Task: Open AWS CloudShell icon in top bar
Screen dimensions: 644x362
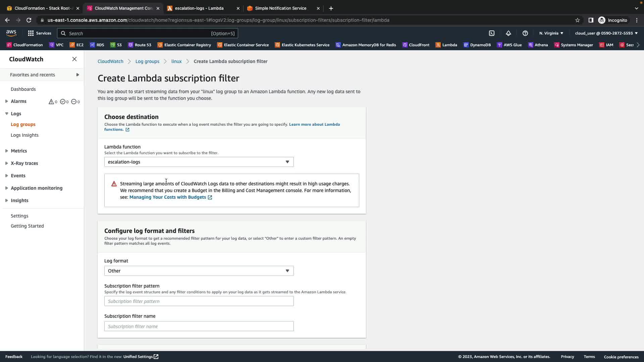Action: coord(492,33)
